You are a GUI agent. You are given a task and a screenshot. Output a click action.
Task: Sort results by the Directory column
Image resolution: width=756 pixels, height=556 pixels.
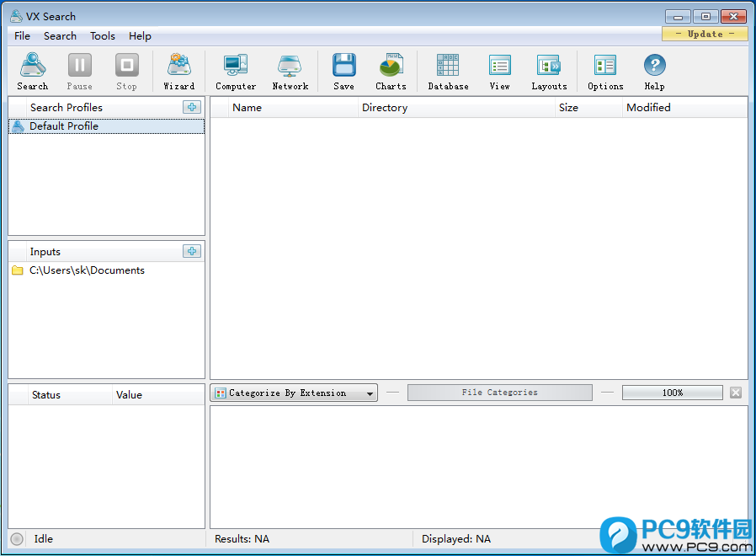pos(456,108)
